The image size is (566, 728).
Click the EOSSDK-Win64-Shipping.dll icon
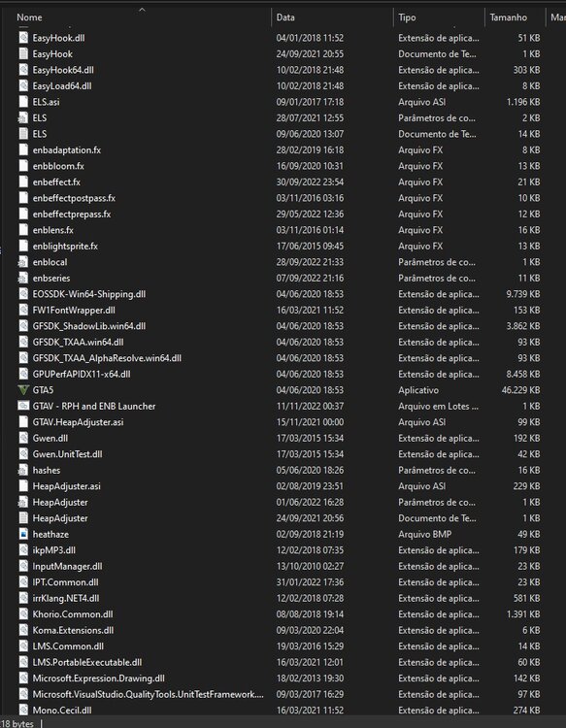tap(23, 294)
